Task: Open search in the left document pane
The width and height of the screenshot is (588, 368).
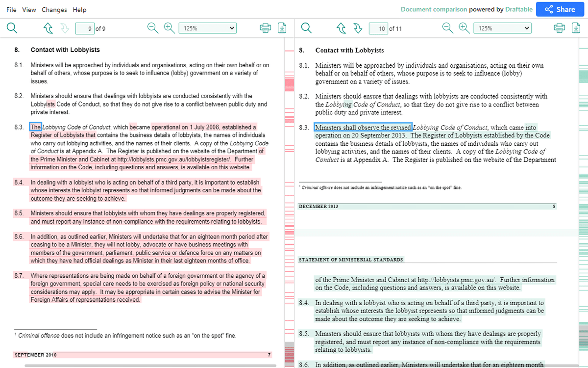Action: pos(11,28)
